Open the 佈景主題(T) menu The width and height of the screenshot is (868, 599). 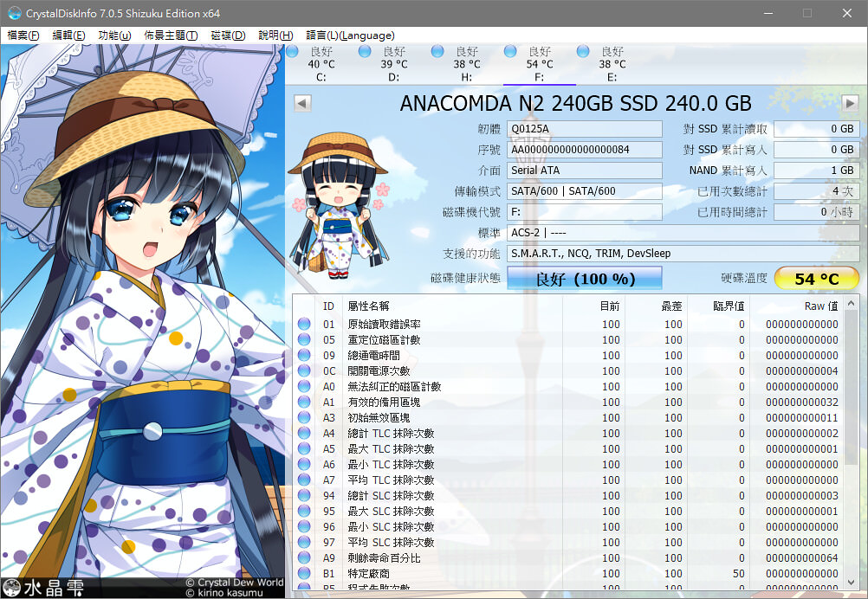coord(171,35)
